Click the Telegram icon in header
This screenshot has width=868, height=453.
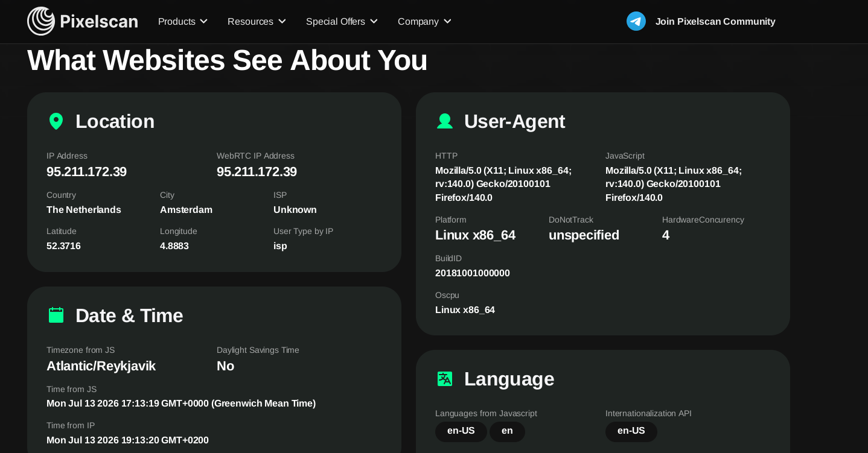point(636,21)
